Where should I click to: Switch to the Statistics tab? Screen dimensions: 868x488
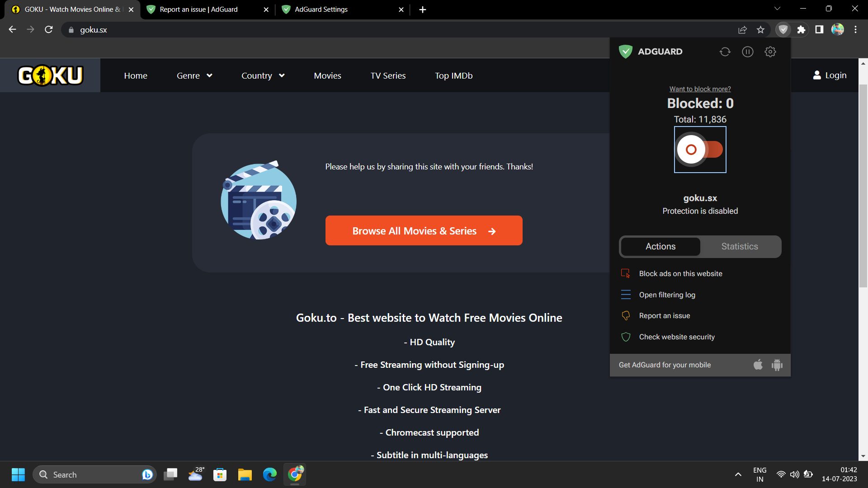coord(740,246)
